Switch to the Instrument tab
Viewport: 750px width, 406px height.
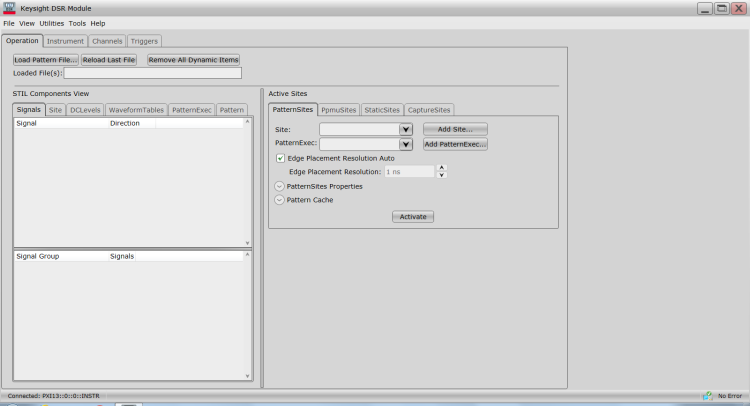coord(65,41)
